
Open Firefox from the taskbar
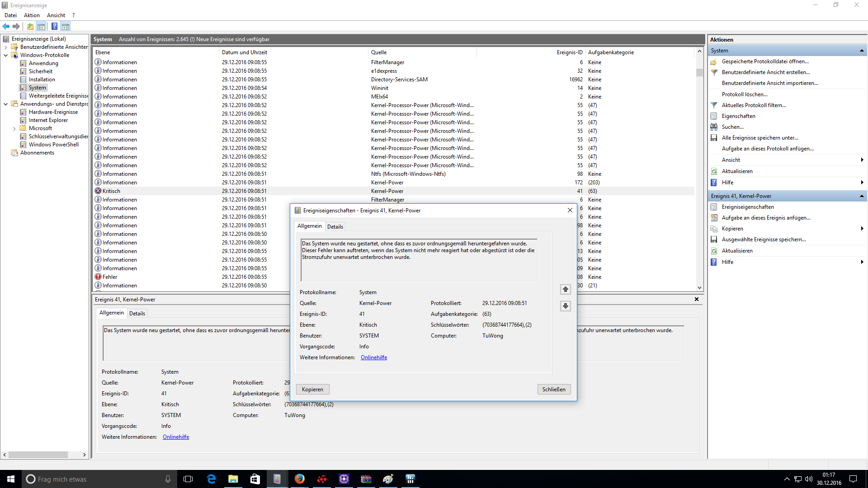pos(299,479)
